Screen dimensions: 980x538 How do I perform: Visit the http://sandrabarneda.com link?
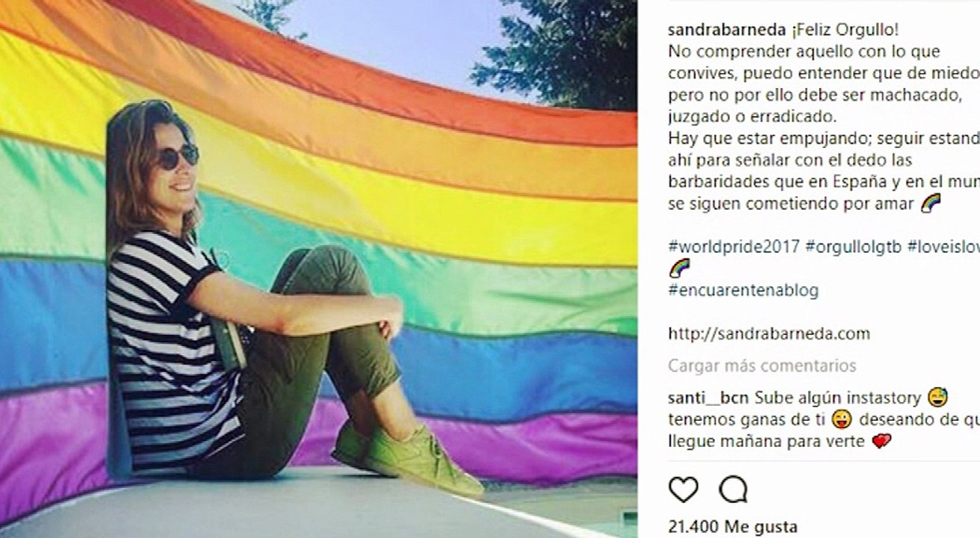point(769,333)
